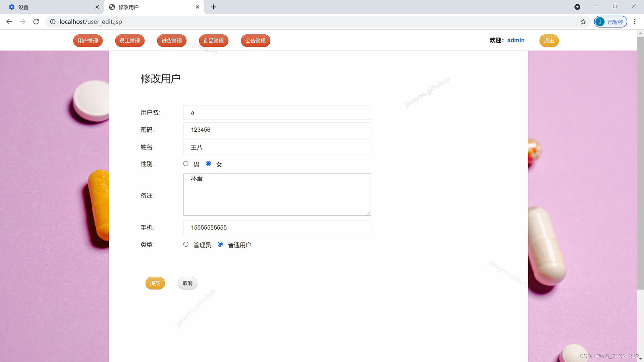
Task: Click the 欢迎 welcome text
Action: tap(496, 40)
